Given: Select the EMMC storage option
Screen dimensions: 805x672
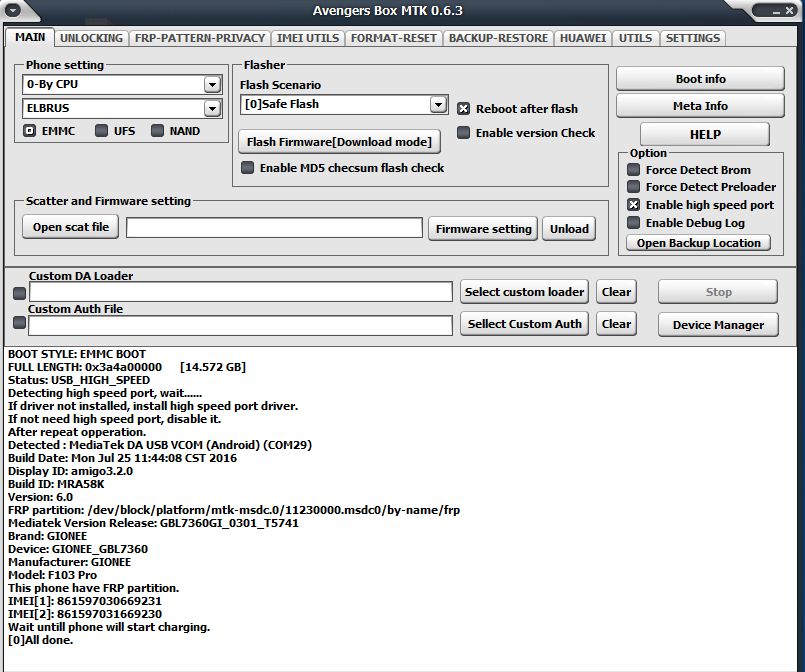Looking at the screenshot, I should pyautogui.click(x=49, y=131).
